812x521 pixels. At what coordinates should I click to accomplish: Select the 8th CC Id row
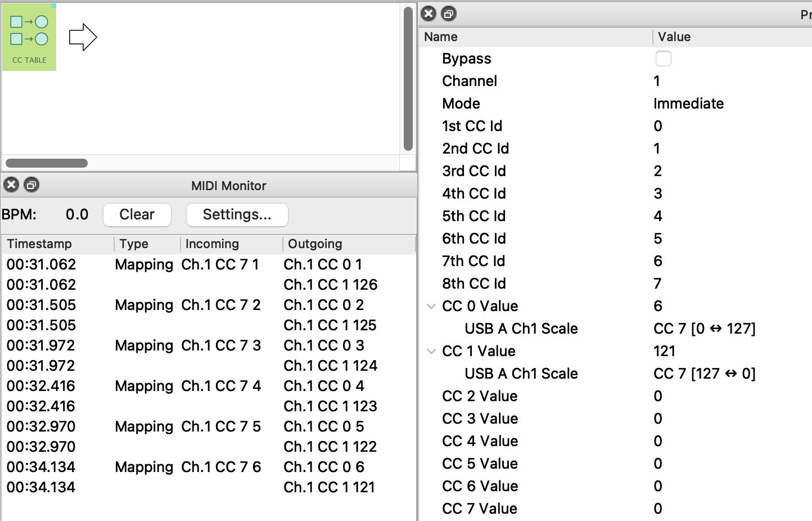tap(474, 284)
